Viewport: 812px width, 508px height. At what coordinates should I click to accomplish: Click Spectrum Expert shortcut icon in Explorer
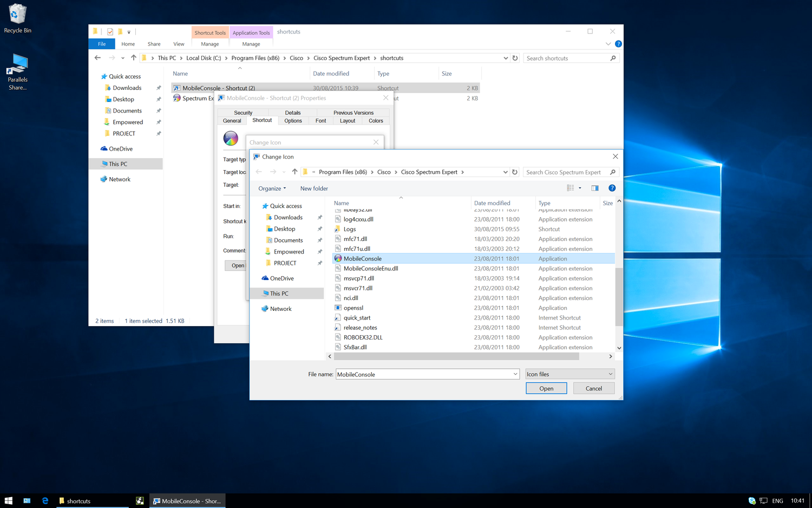176,99
